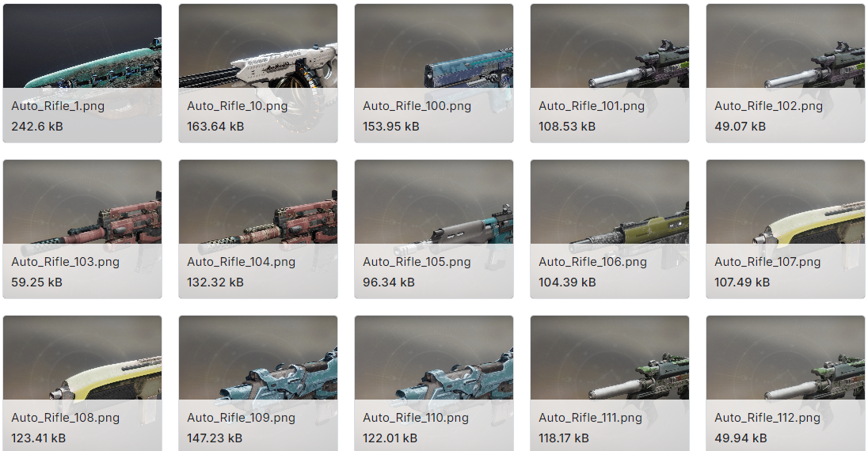Click the 49.07 kB file size label
Viewport: 868px width, 451px height.
pyautogui.click(x=740, y=127)
